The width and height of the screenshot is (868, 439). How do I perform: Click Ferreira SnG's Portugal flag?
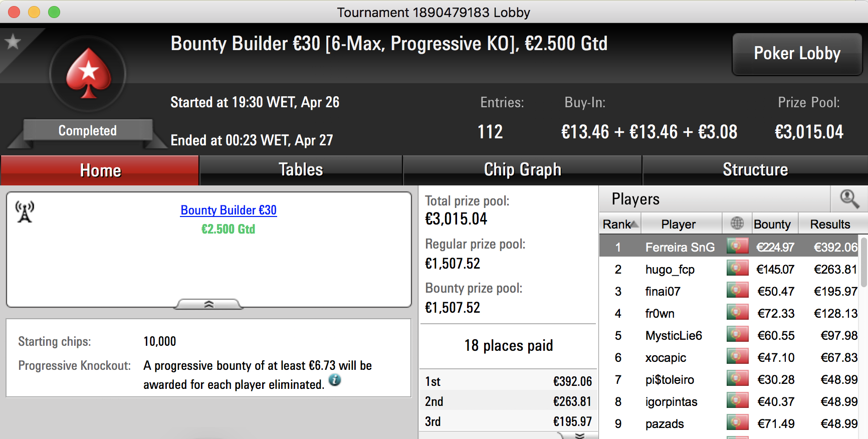click(737, 246)
